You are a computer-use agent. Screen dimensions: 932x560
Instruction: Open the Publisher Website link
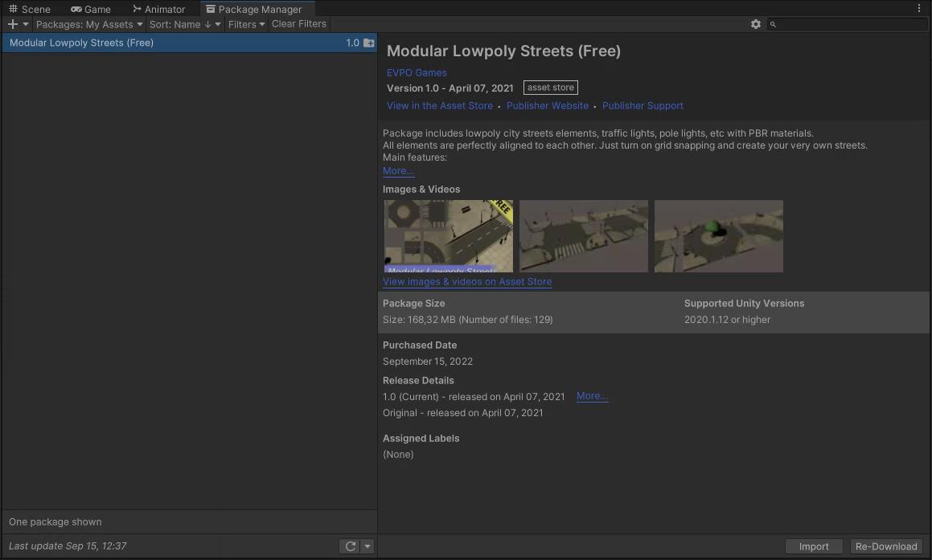548,105
